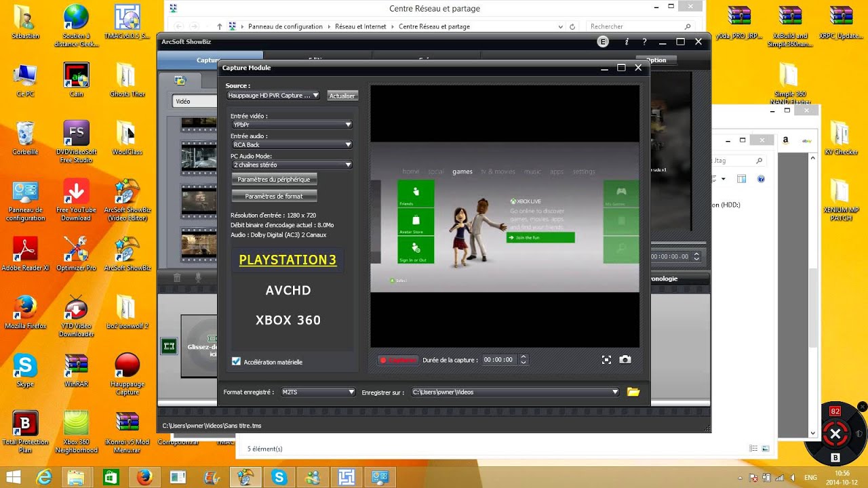Open the Vidéo media type dropdown in ShowBiz

195,101
